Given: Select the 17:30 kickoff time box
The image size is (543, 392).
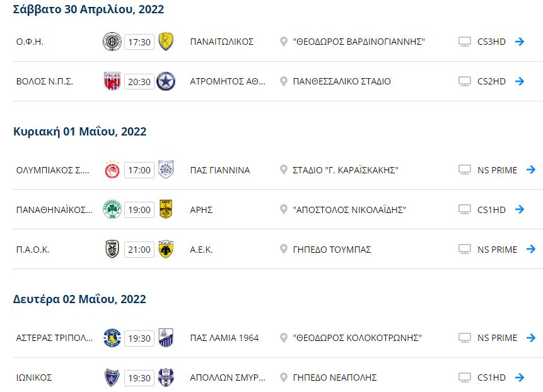Looking at the screenshot, I should click(139, 42).
